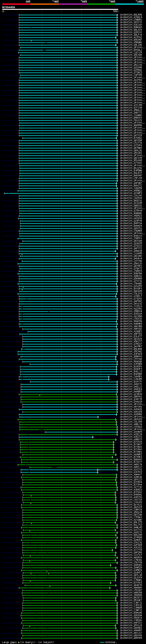Select the UniRef100_A4RMR9 label
This screenshot has height=644, width=146.
pyautogui.click(x=131, y=324)
